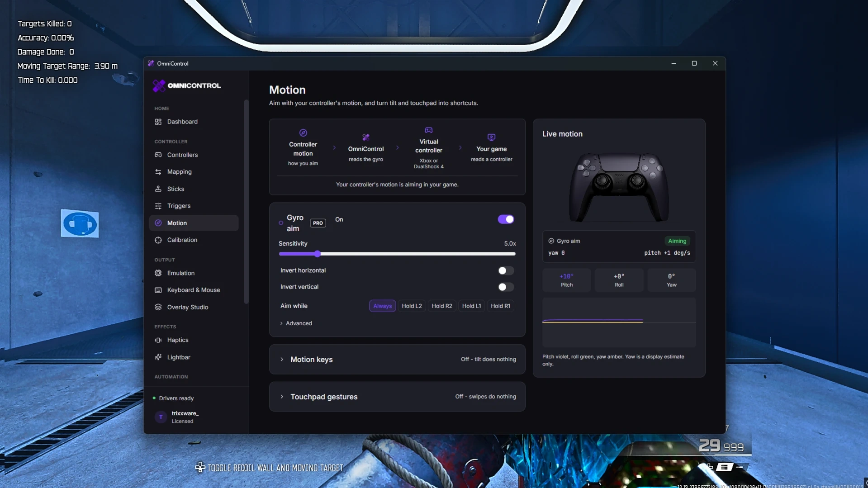The height and width of the screenshot is (488, 868).
Task: Open Overlay Studio
Action: click(194, 307)
